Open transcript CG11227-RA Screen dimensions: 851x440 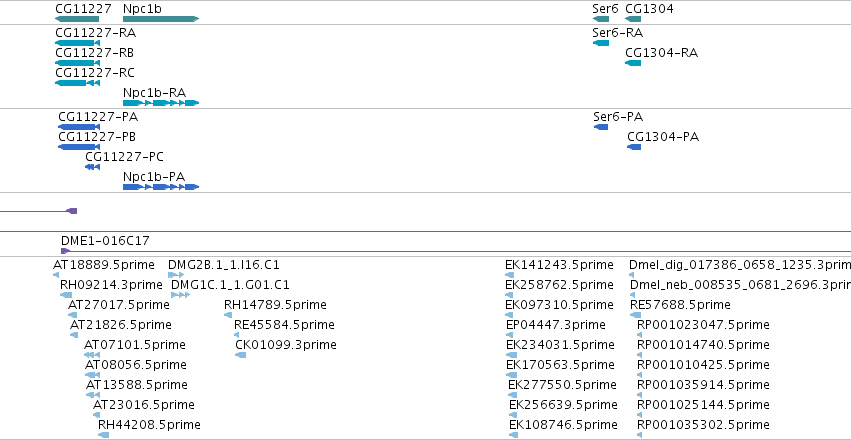96,33
